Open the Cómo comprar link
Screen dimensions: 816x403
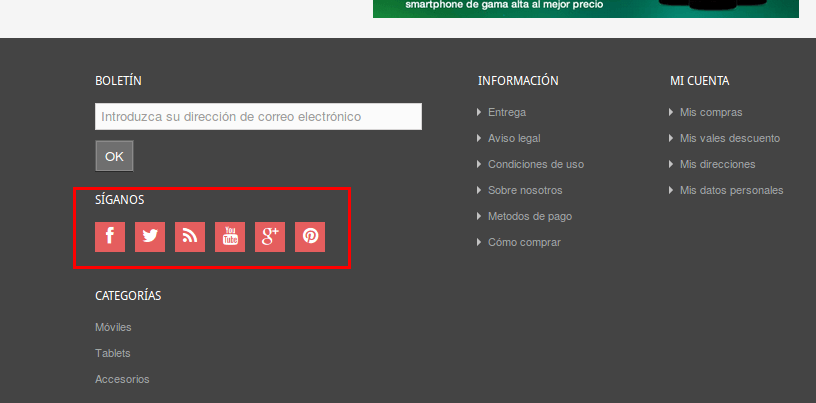point(524,243)
